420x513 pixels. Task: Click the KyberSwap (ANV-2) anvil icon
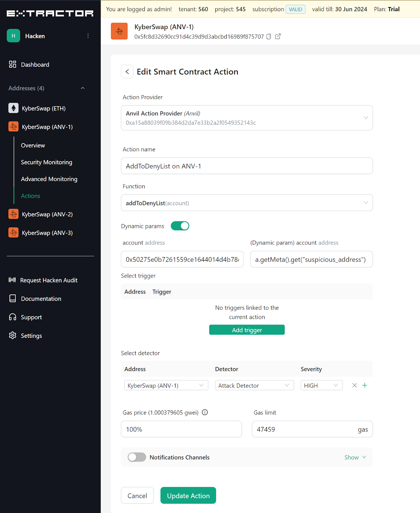click(x=13, y=214)
